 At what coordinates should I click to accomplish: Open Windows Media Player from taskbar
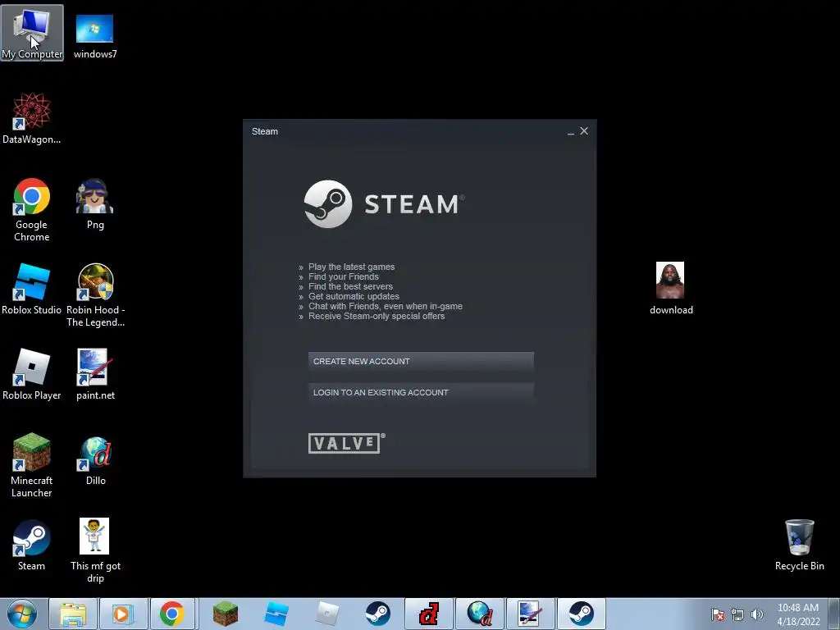click(122, 614)
